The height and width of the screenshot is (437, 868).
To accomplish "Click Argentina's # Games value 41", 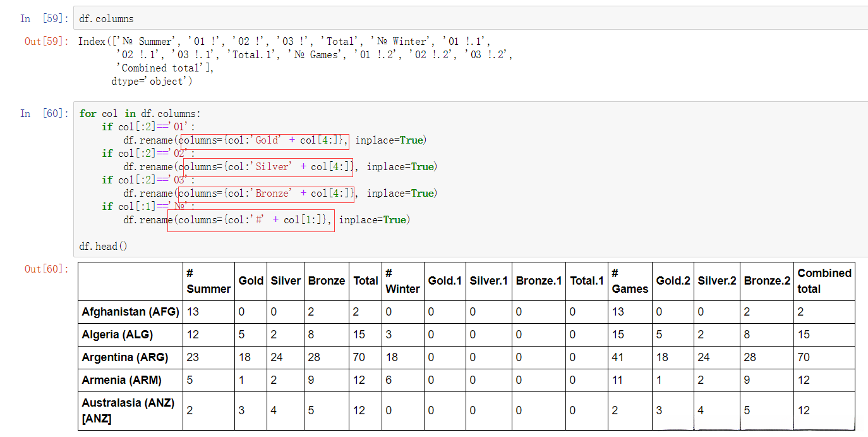I will [x=617, y=357].
